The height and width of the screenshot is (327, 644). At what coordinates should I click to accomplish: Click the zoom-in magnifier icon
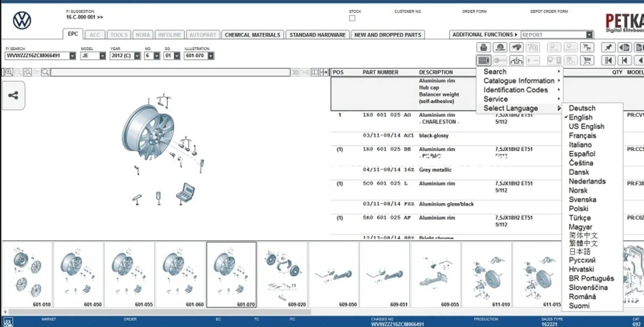pyautogui.click(x=9, y=72)
